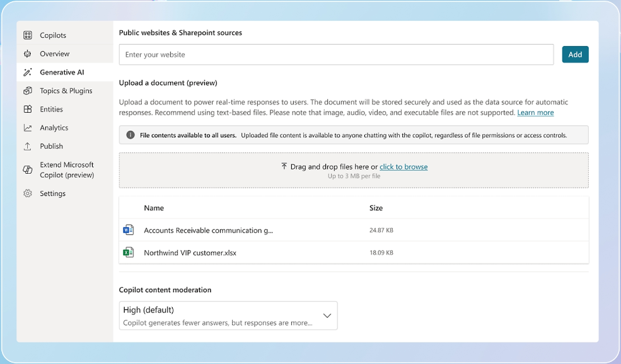Open Analytics via its chart icon
This screenshot has height=364, width=621.
click(27, 128)
